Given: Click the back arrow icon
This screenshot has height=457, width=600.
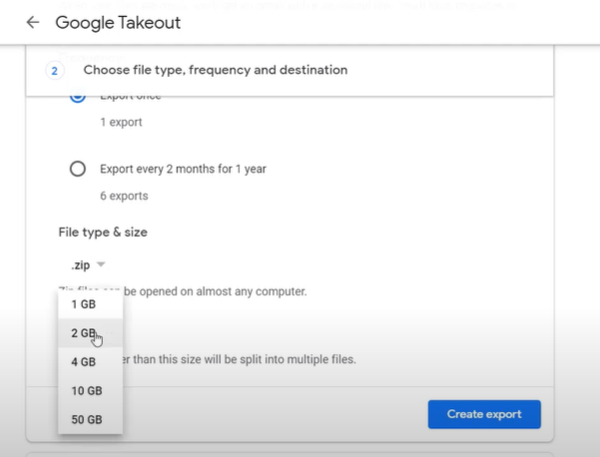Looking at the screenshot, I should [x=33, y=22].
